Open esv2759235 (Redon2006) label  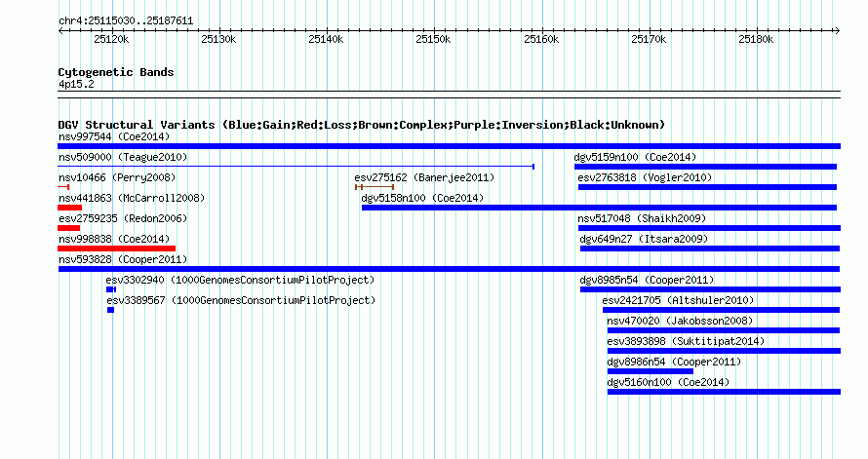point(123,218)
